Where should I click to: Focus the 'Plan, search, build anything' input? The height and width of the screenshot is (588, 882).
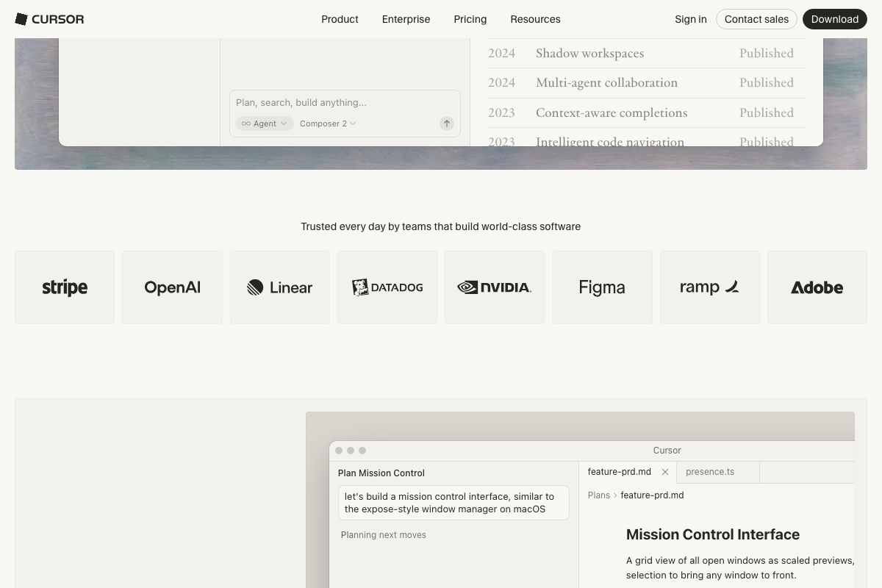pyautogui.click(x=345, y=102)
